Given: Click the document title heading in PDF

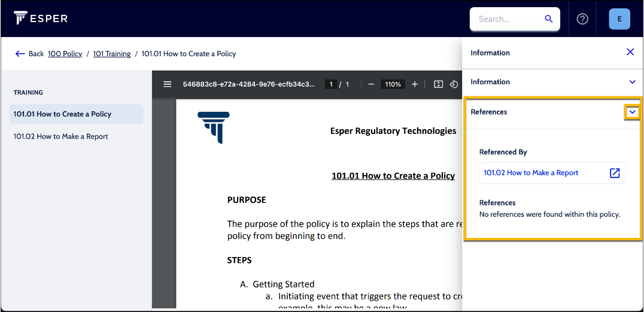Looking at the screenshot, I should pos(393,176).
